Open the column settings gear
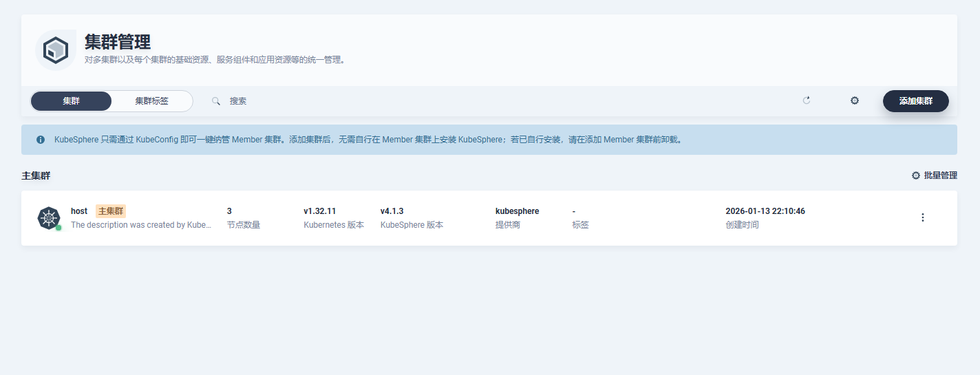980x375 pixels. [x=855, y=100]
